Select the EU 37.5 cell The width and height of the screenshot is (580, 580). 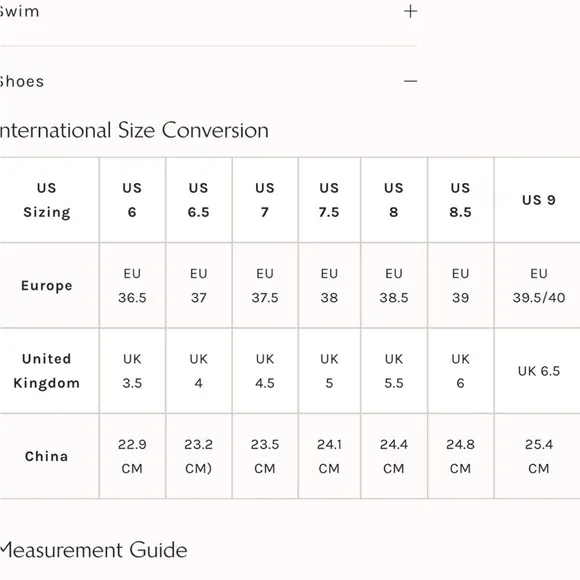(x=265, y=286)
